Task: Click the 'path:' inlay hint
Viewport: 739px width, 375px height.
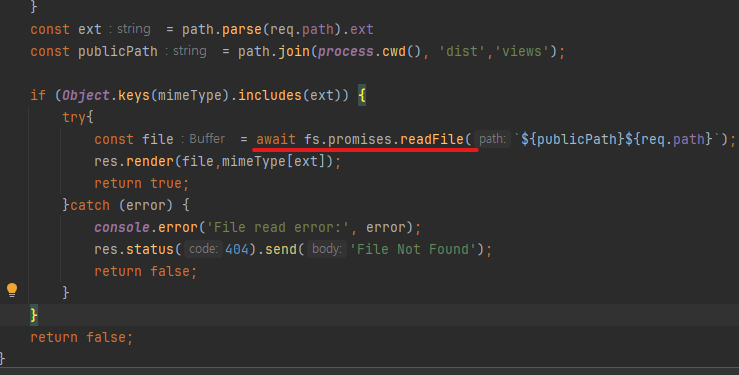Action: click(492, 139)
